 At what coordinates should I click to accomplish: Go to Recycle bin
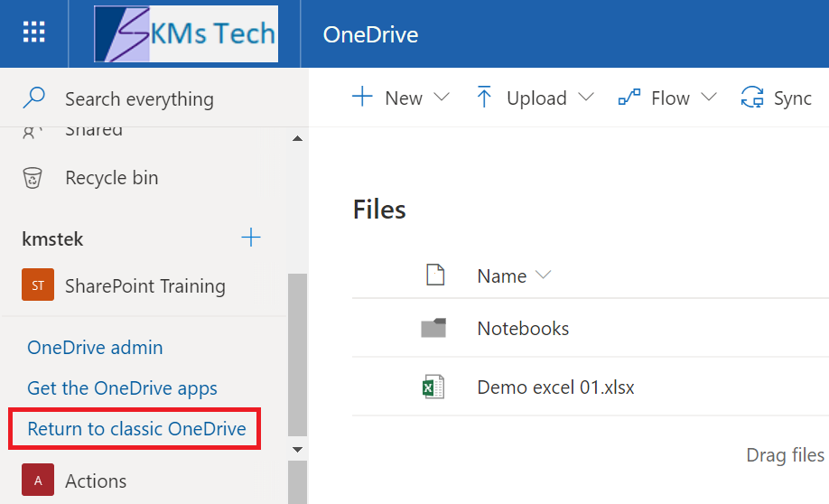[112, 178]
